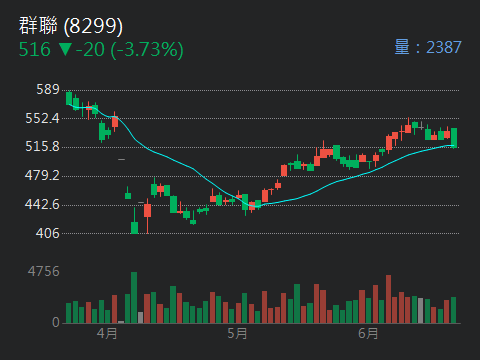
Task: Click the 589 price axis label
Action: click(x=48, y=89)
